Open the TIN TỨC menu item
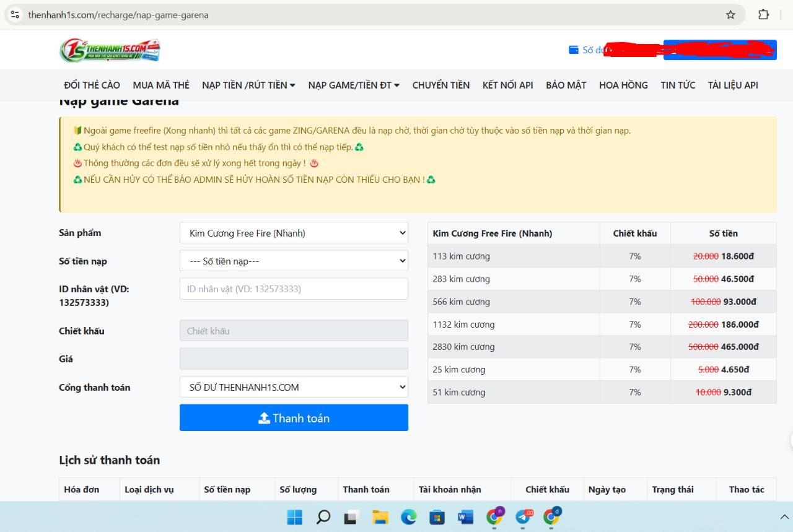The height and width of the screenshot is (532, 793). coord(678,85)
